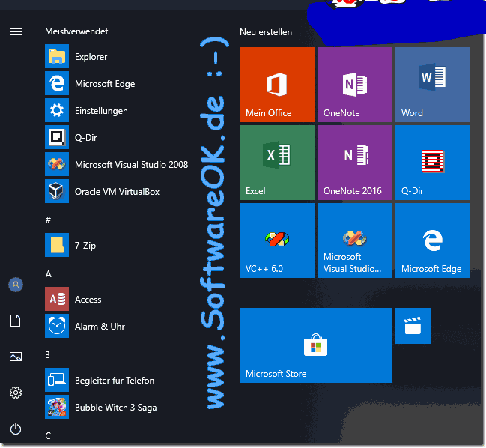Open the OneNote 2016 tile
This screenshot has width=486, height=448.
point(355,163)
